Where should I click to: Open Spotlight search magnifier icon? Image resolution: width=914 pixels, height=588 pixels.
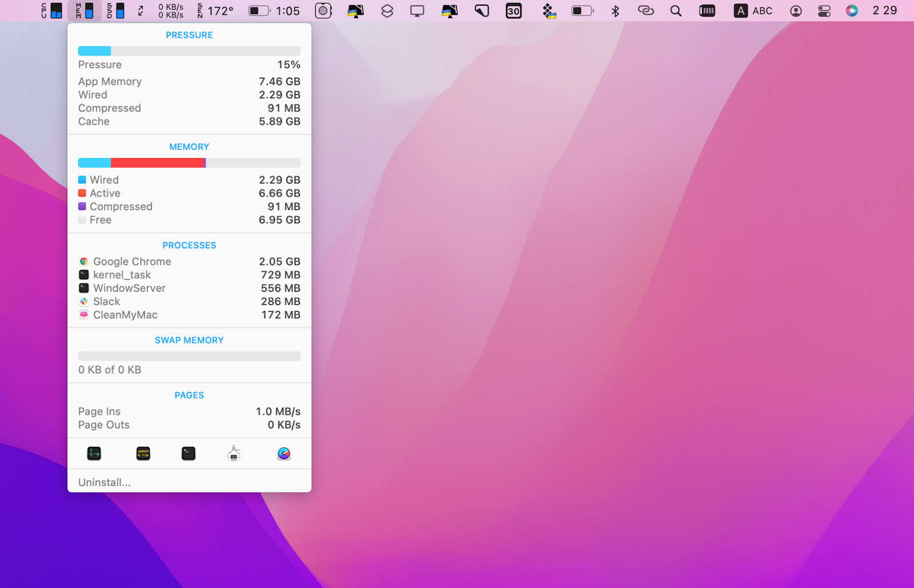pyautogui.click(x=676, y=11)
